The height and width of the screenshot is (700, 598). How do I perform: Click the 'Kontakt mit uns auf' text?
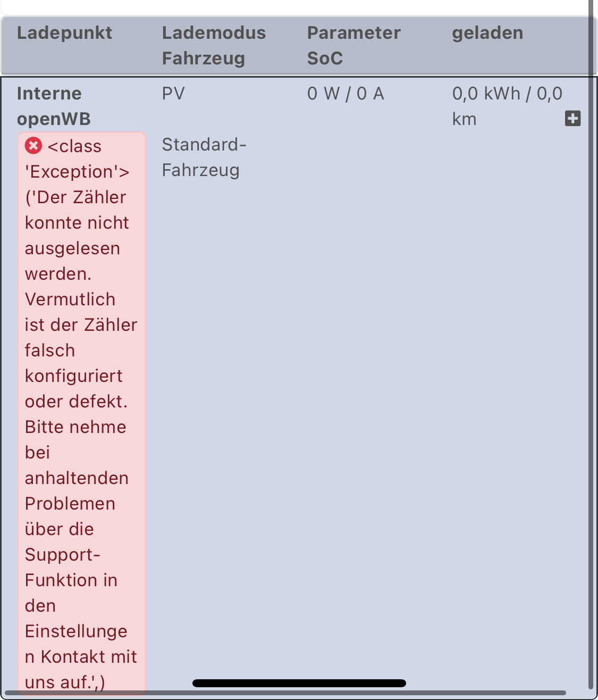(81, 670)
